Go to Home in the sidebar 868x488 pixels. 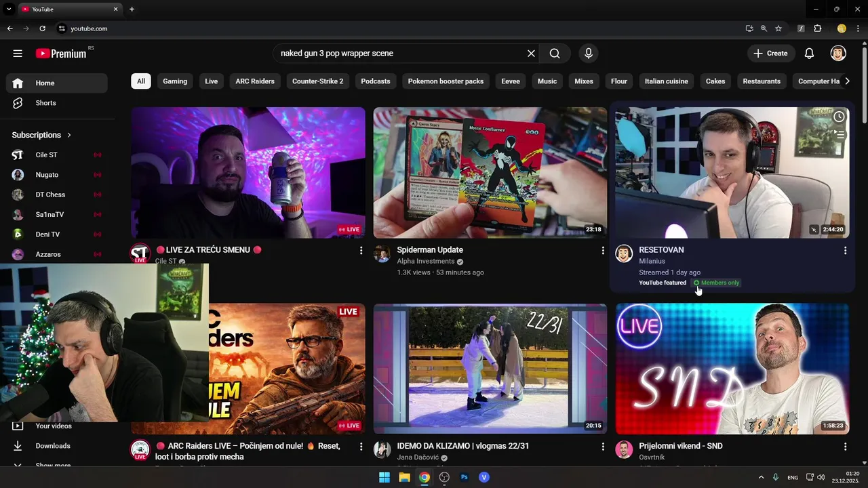[x=57, y=83]
